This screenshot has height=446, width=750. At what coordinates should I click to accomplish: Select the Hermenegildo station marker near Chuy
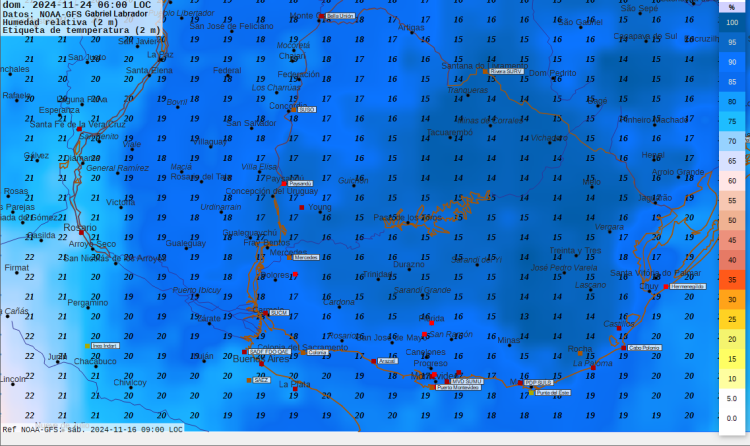[x=666, y=287]
